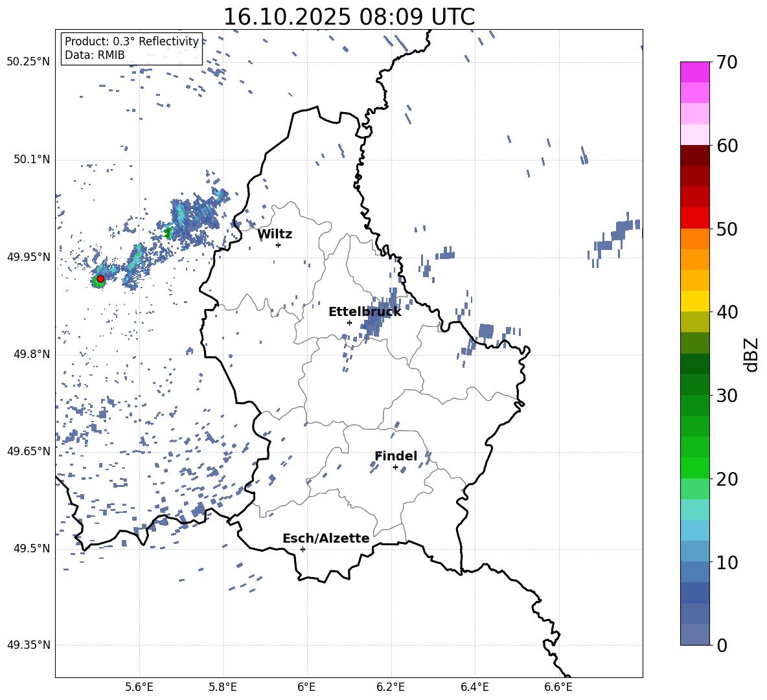The image size is (767, 700).
Task: Click the dark red colorbar segment below 60
Action: tap(694, 155)
